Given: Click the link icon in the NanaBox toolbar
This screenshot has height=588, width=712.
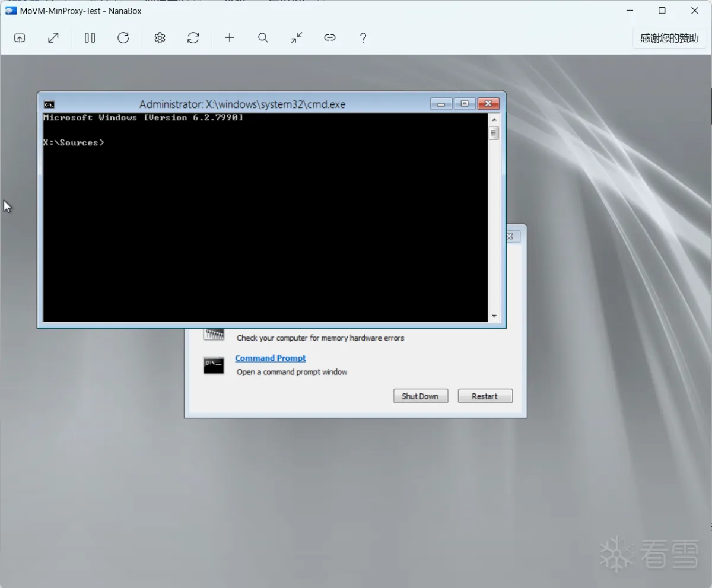Looking at the screenshot, I should coord(330,37).
